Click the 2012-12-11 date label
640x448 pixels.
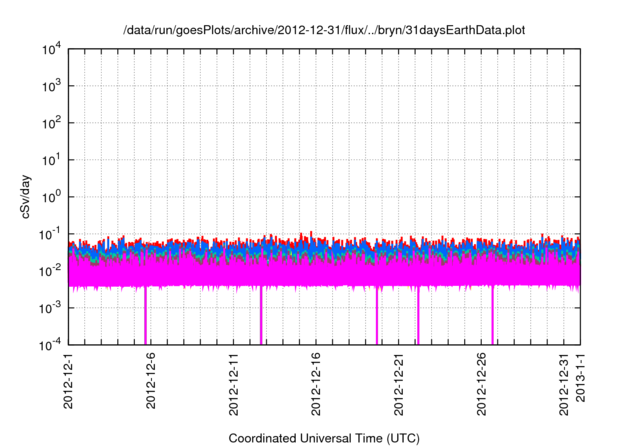point(233,384)
